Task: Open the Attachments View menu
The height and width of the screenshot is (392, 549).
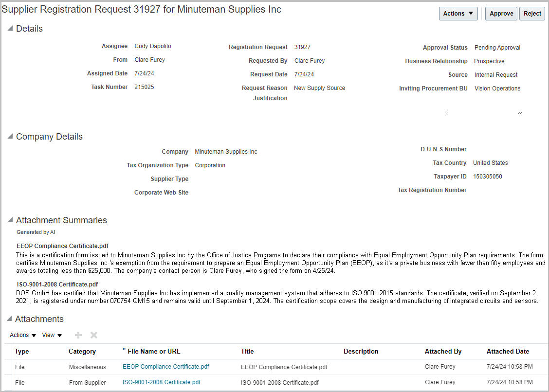Action: click(52, 335)
